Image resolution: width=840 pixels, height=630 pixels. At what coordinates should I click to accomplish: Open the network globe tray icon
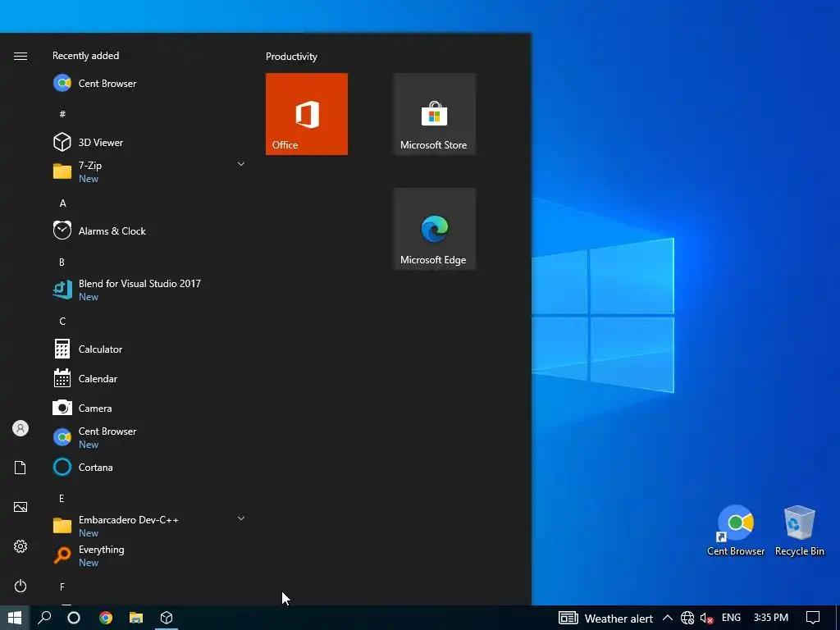tap(687, 619)
